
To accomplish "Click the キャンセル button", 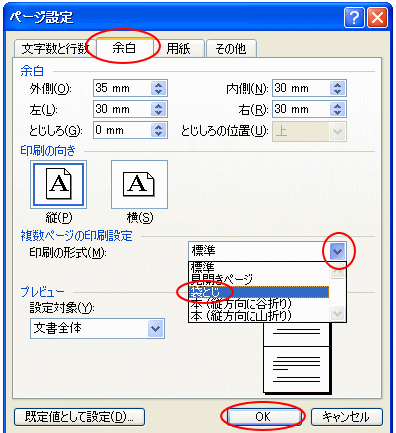I will [x=347, y=417].
